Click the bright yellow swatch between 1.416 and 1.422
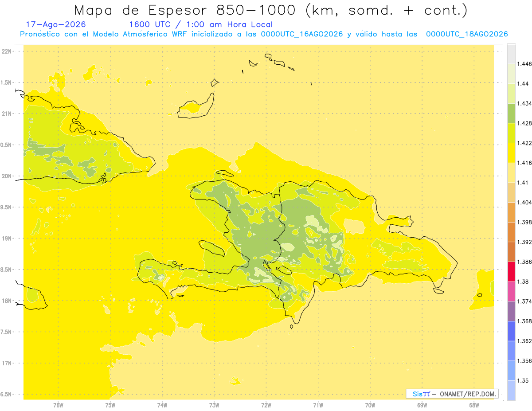This screenshot has height=411, width=532. [511, 153]
